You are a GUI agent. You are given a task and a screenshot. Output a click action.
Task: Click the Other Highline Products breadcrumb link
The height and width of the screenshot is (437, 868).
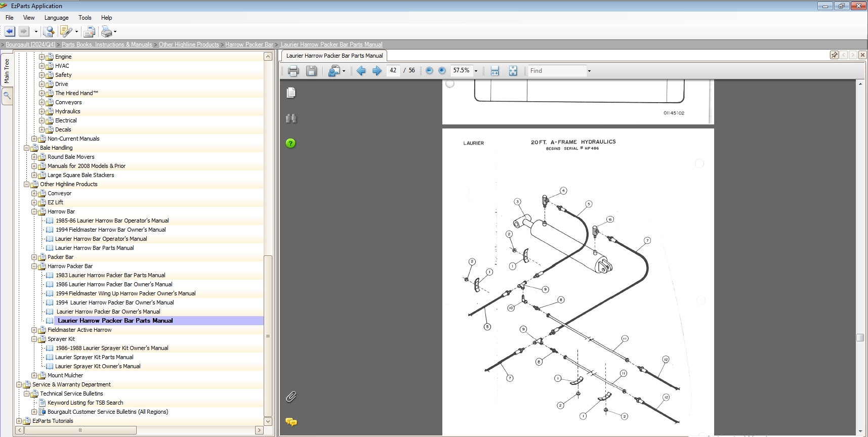coord(189,45)
